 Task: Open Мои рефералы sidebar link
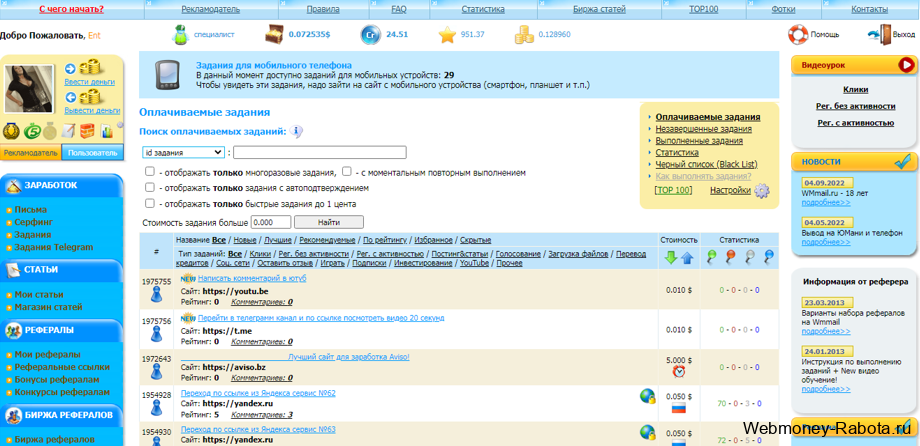(48, 354)
